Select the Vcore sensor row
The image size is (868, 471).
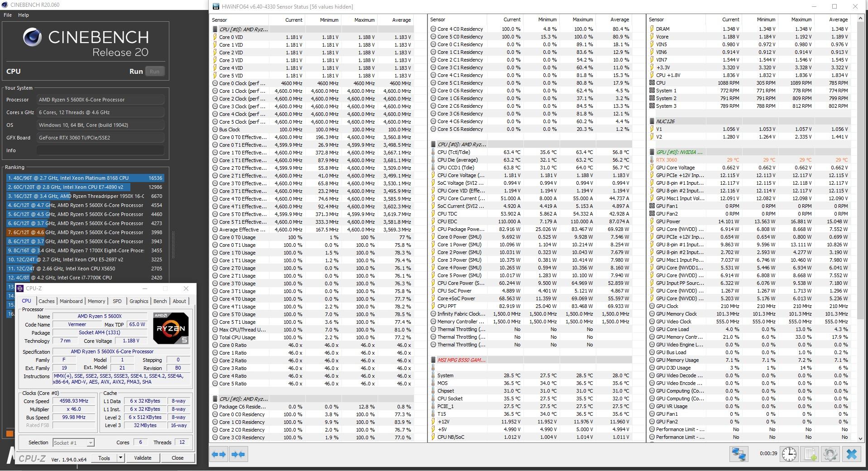(x=749, y=37)
